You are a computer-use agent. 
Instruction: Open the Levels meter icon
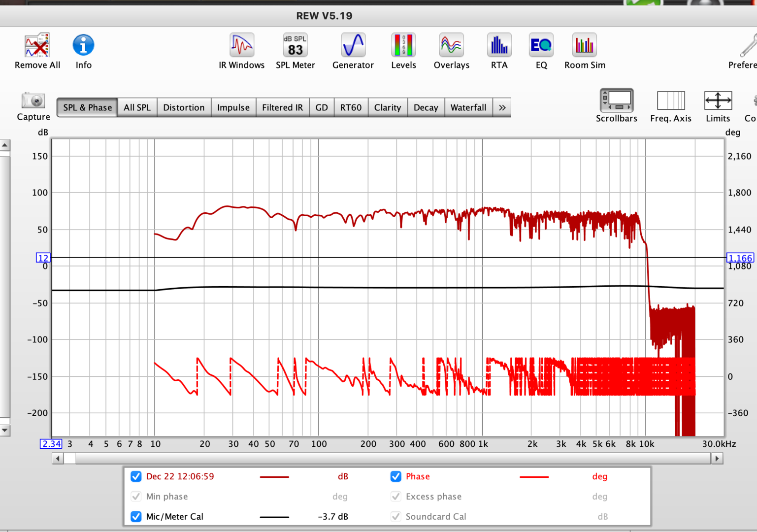[403, 46]
